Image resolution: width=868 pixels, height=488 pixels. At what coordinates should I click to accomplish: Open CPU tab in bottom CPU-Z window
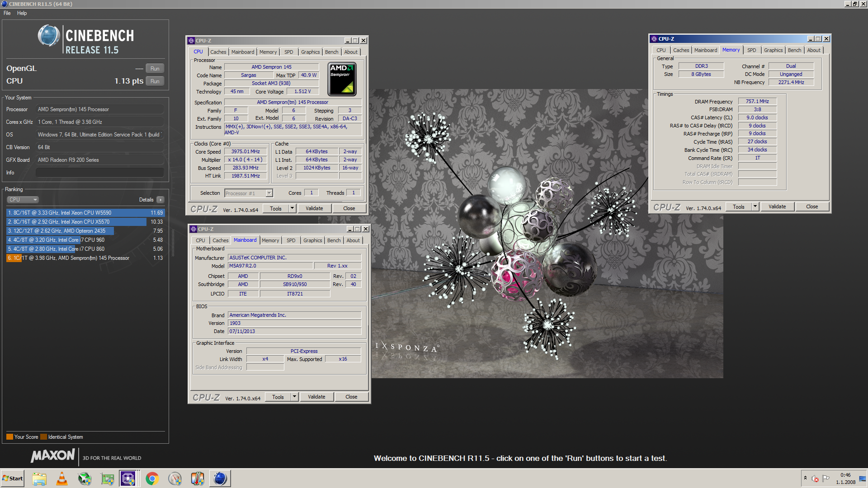(x=200, y=240)
